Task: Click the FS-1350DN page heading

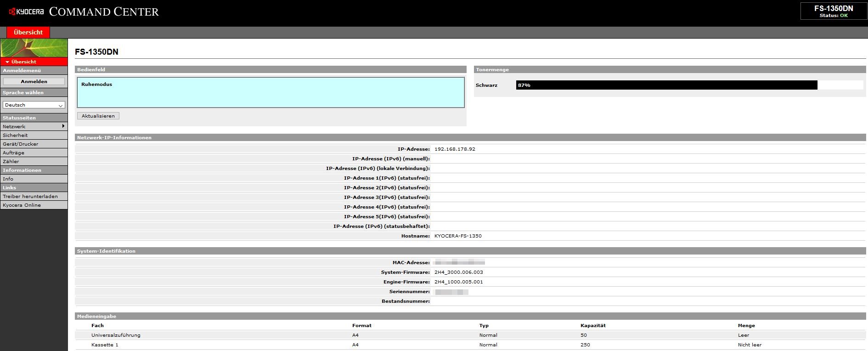Action: point(96,52)
